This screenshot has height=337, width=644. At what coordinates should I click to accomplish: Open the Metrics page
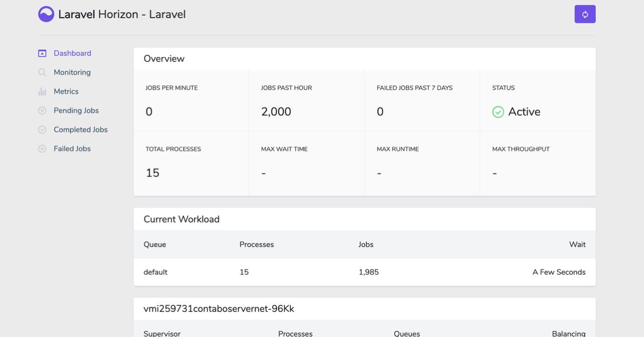point(66,92)
